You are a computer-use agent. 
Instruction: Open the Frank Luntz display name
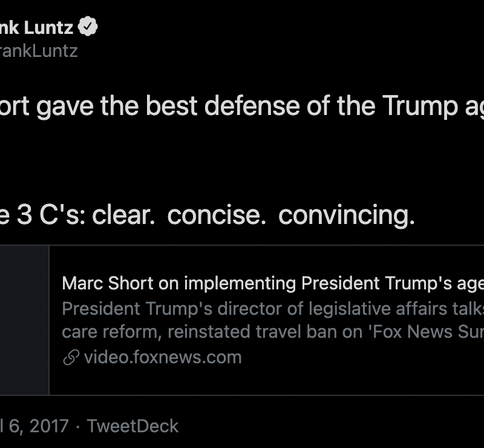[37, 27]
